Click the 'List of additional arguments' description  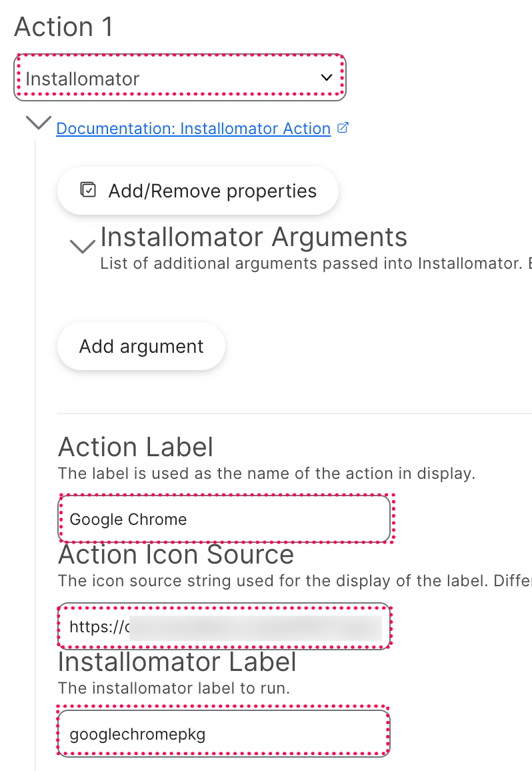coord(313,263)
